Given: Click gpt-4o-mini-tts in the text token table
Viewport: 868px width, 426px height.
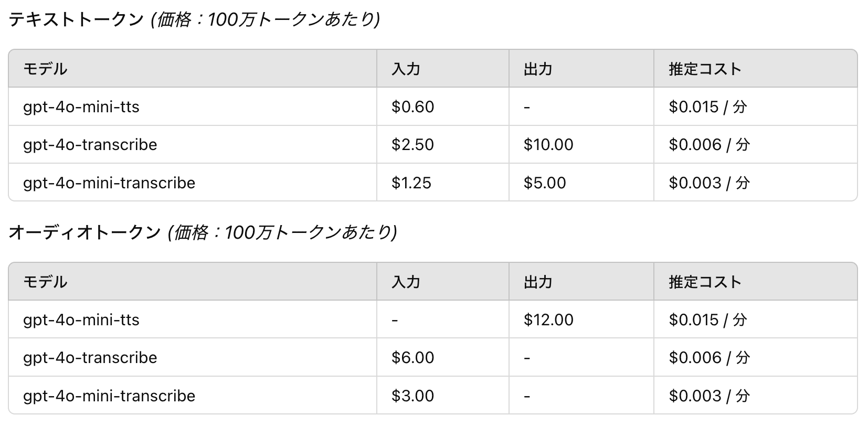Looking at the screenshot, I should 81,107.
